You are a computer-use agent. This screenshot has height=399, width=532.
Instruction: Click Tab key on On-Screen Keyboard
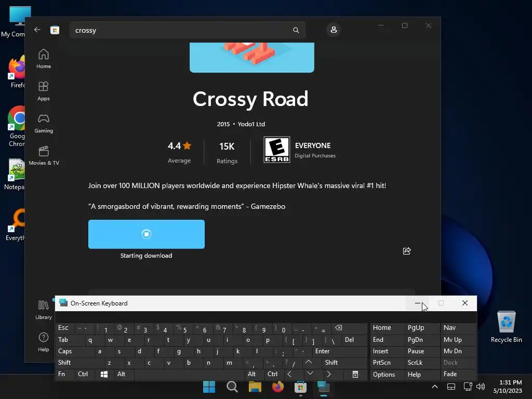(70, 340)
